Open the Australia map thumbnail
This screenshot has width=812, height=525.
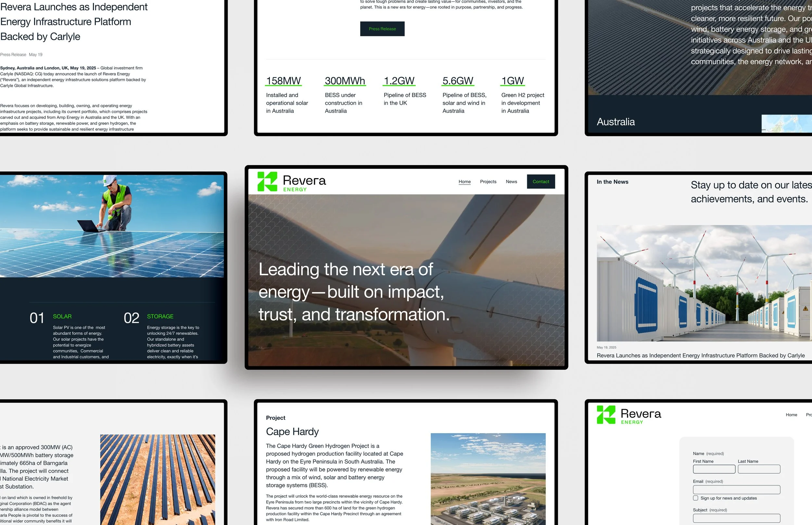click(x=786, y=123)
